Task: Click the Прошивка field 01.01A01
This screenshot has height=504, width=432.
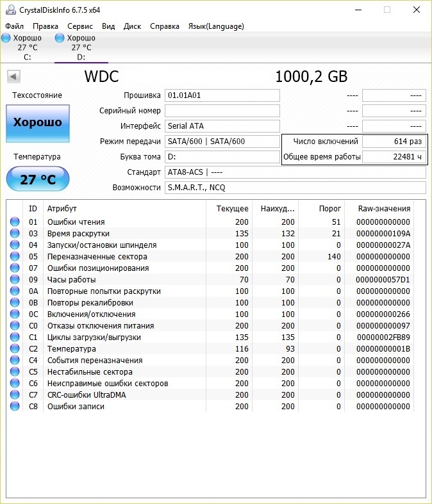Action: [222, 95]
